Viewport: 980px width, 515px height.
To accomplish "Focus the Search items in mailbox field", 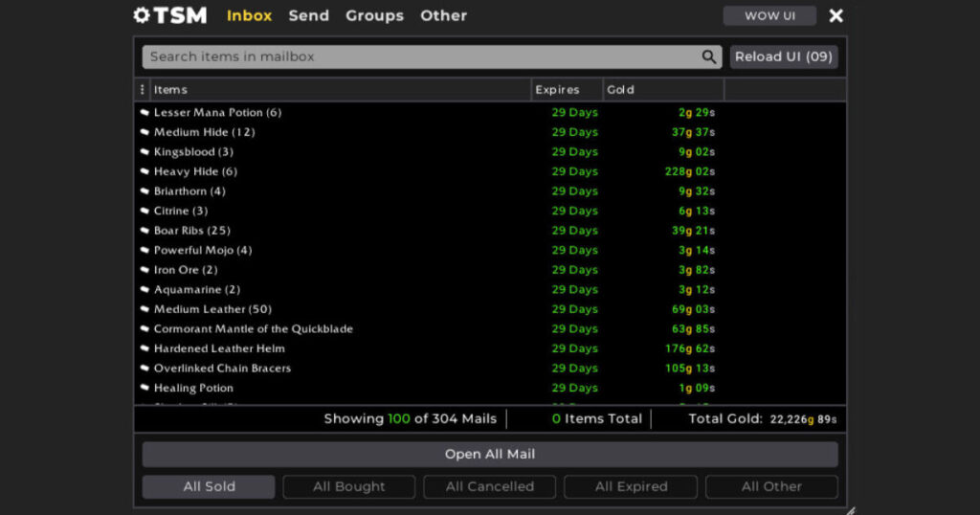I will [421, 56].
